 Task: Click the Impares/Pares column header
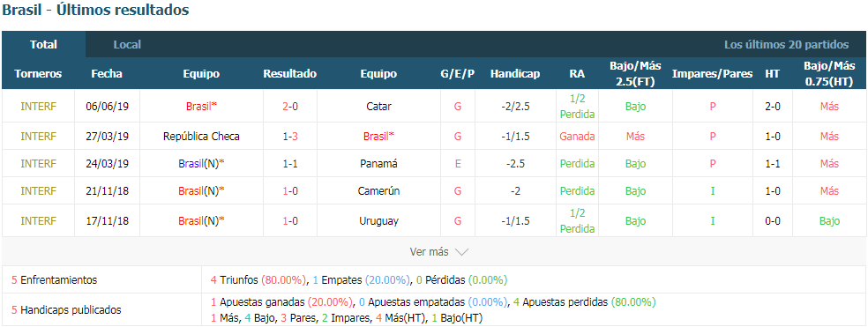tap(713, 73)
